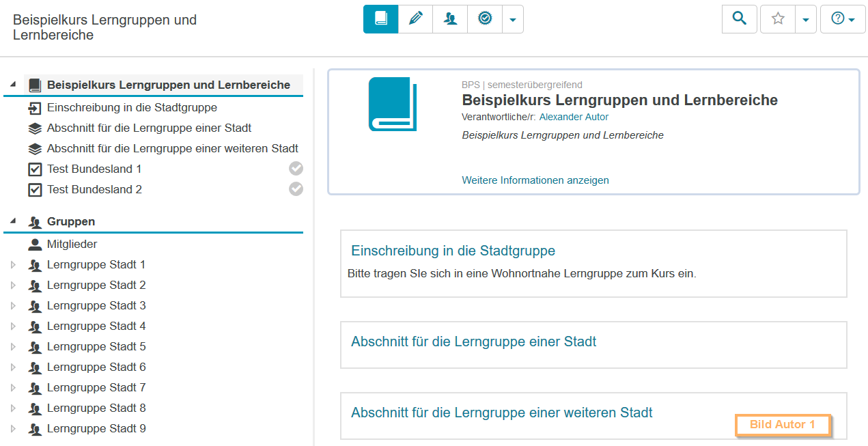Click the large blue course book image
The image size is (868, 446).
click(393, 104)
